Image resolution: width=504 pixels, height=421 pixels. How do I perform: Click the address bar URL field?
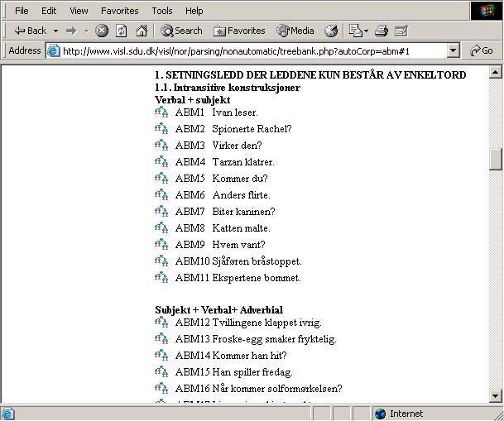(248, 50)
